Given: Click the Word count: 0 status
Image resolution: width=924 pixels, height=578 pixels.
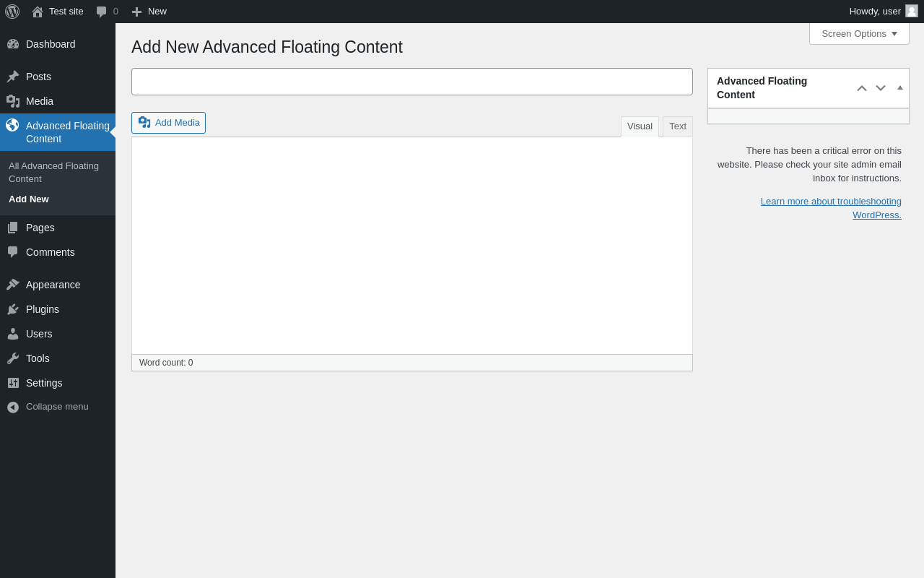Looking at the screenshot, I should point(166,363).
